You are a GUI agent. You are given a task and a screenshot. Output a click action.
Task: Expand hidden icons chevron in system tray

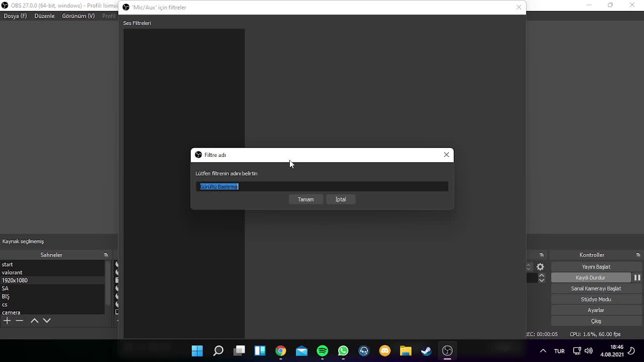point(543,350)
